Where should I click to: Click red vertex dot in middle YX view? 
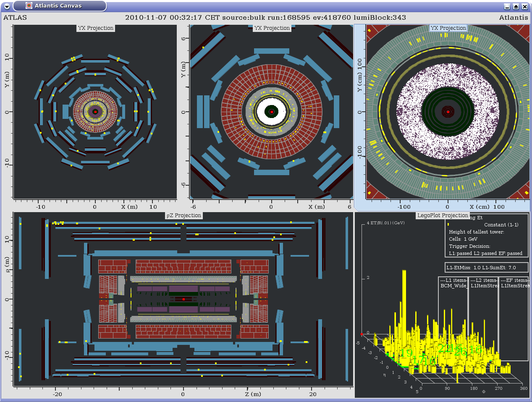tap(272, 112)
